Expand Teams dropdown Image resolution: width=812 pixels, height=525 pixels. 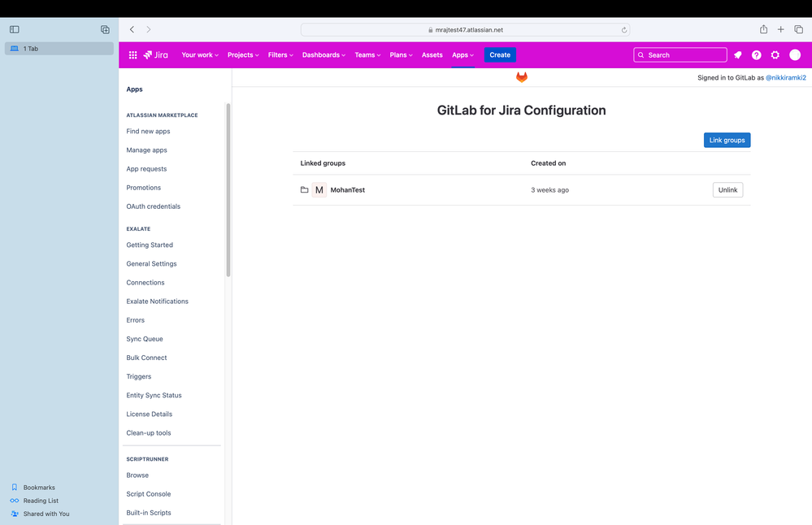[x=367, y=55]
